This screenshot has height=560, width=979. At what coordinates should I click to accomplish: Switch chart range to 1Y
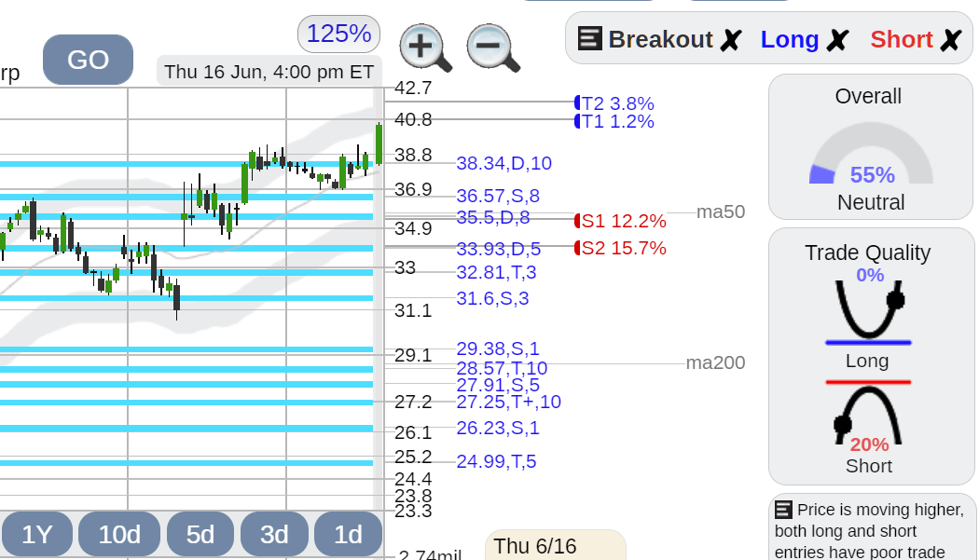37,535
